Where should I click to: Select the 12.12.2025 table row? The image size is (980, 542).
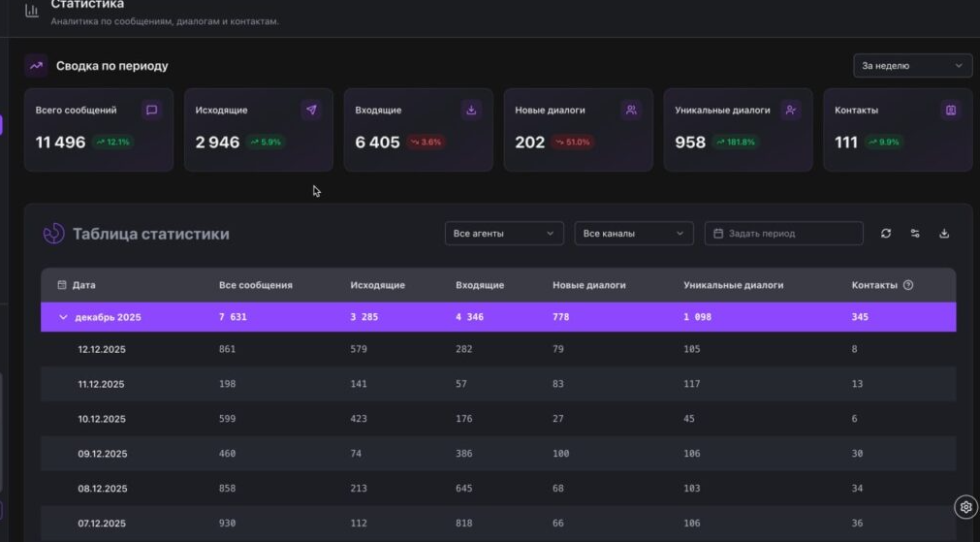[x=102, y=349]
